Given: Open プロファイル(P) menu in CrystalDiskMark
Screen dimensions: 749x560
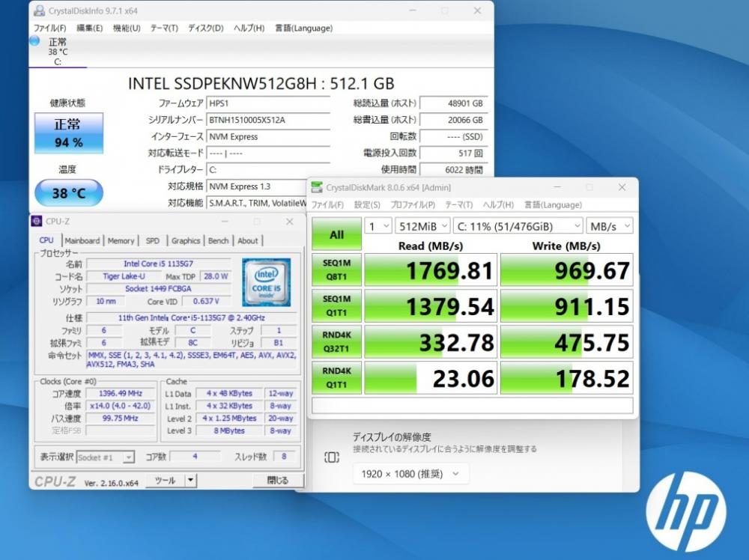Looking at the screenshot, I should click(413, 205).
